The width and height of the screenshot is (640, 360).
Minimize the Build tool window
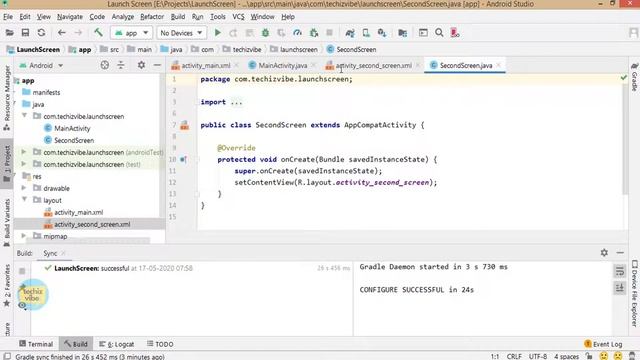click(x=620, y=253)
